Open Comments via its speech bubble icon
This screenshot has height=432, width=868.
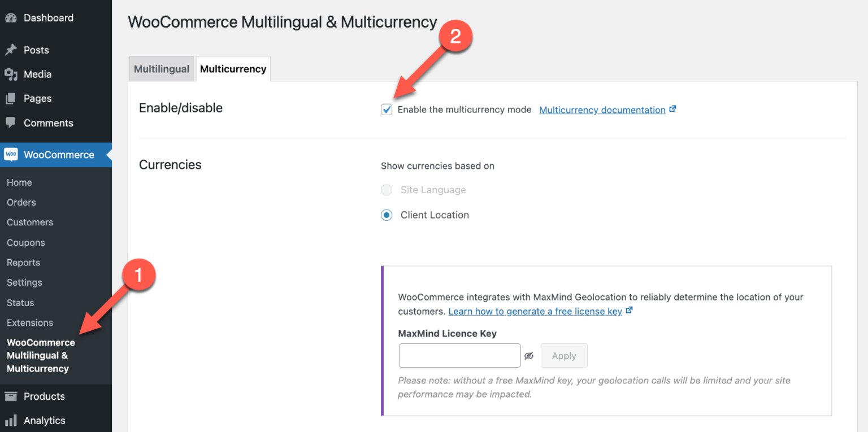pos(10,123)
